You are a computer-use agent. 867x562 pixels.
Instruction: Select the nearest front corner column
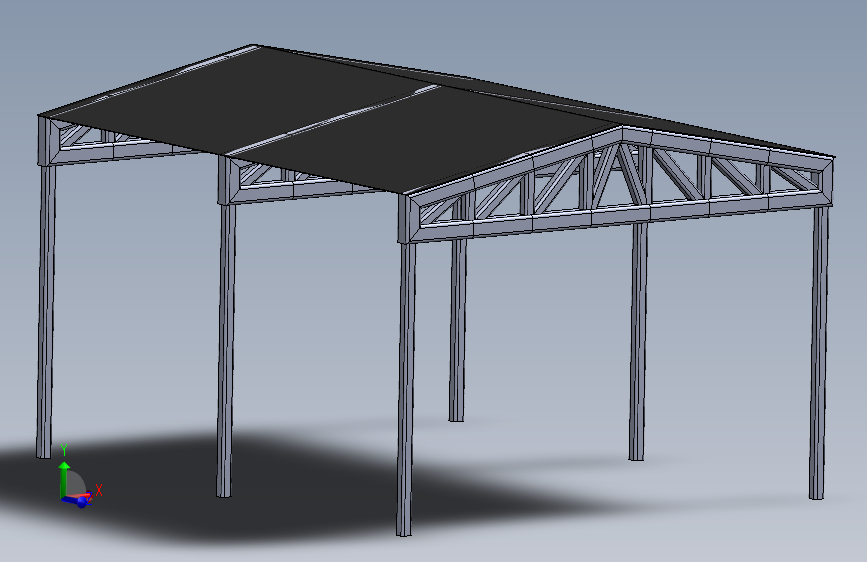(x=405, y=387)
